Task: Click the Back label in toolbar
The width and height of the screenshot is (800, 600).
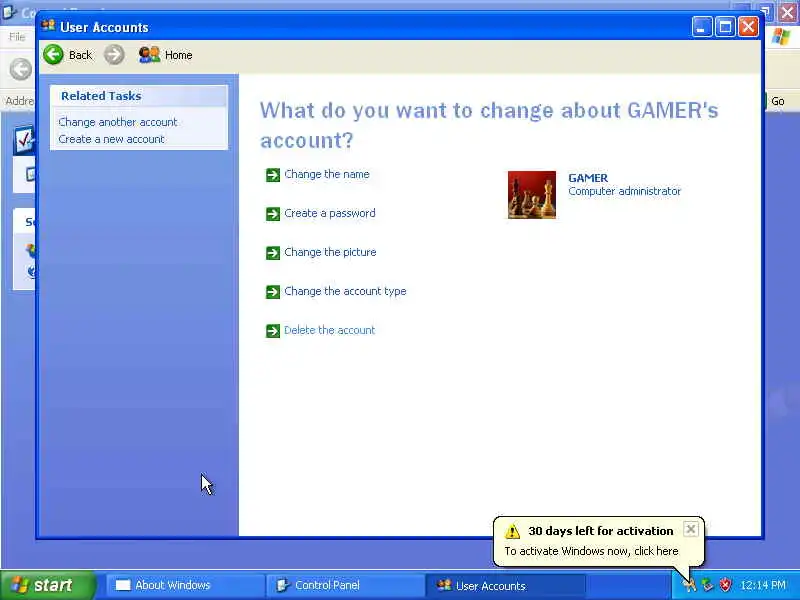Action: point(81,55)
